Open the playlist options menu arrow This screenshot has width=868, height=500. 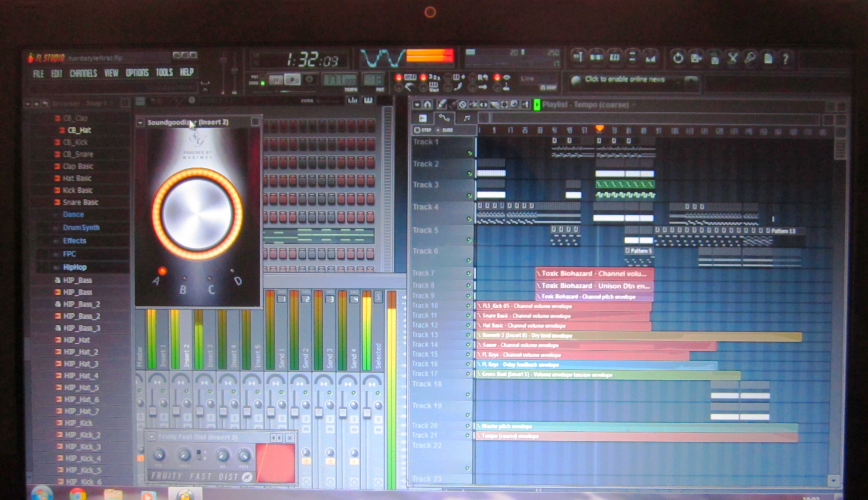(416, 104)
